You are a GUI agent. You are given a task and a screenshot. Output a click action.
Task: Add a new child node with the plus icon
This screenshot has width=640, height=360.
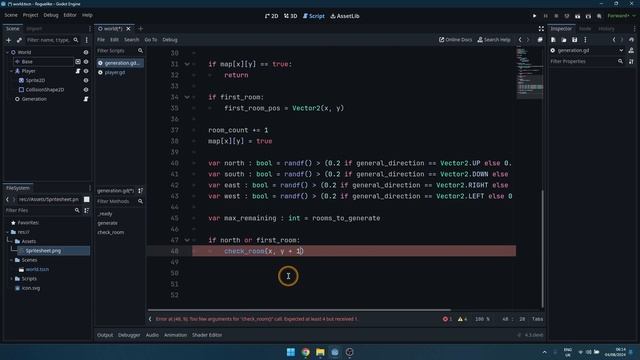8,40
